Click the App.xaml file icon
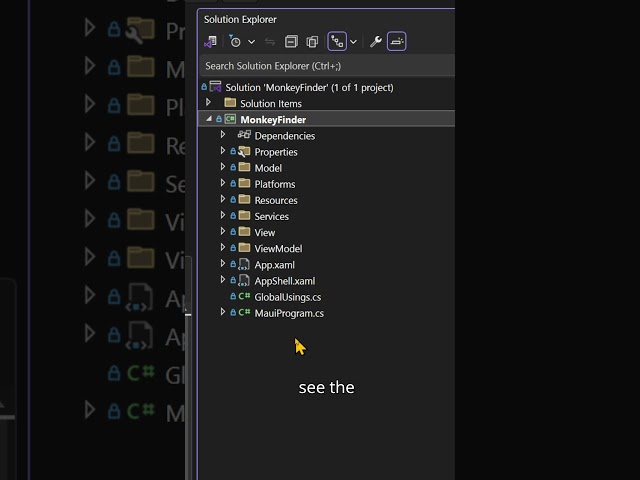This screenshot has width=640, height=480. tap(244, 264)
